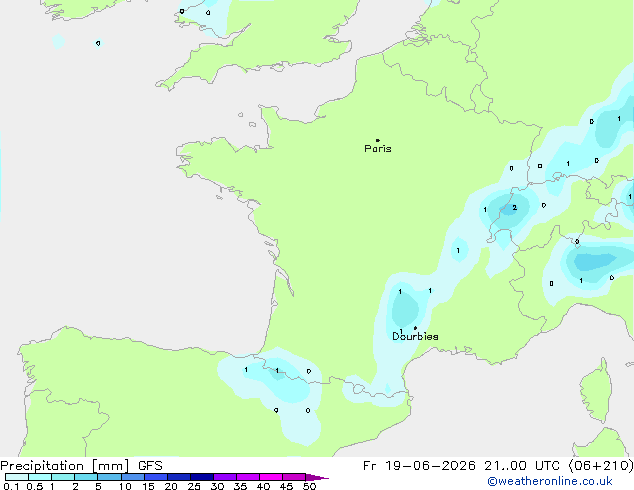The image size is (634, 490).
Task: Click the GFS model label
Action: coord(150,466)
